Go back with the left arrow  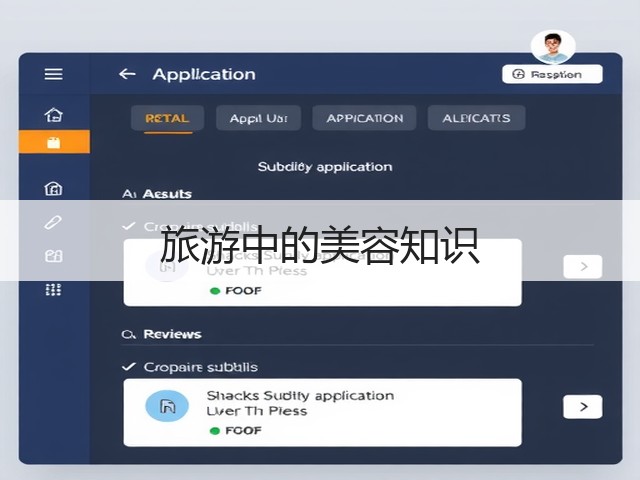click(x=127, y=74)
